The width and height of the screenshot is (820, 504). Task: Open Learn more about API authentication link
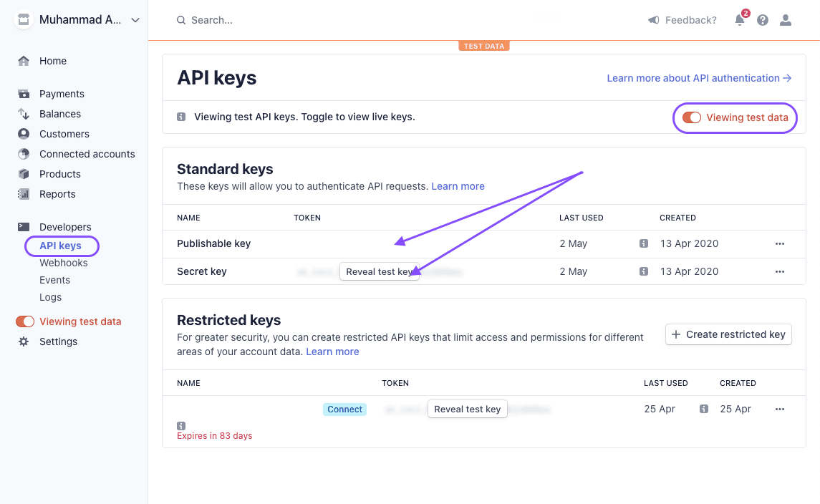pos(698,78)
